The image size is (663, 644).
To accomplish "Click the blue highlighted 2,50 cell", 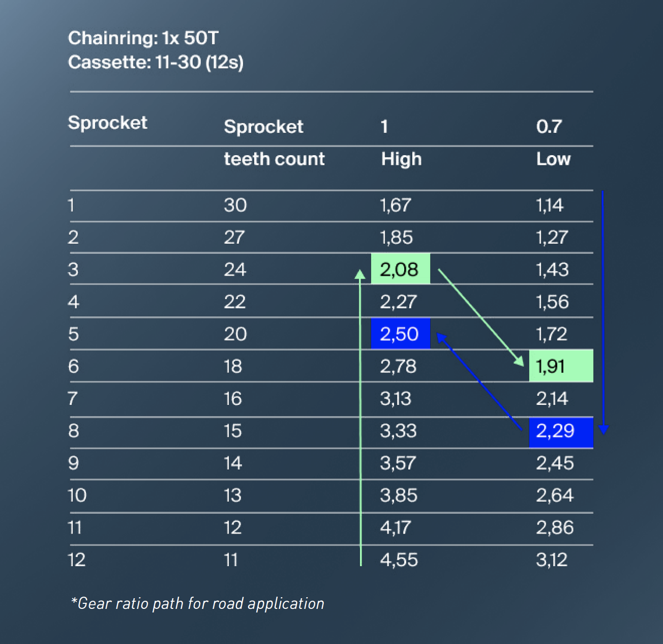I will click(400, 334).
